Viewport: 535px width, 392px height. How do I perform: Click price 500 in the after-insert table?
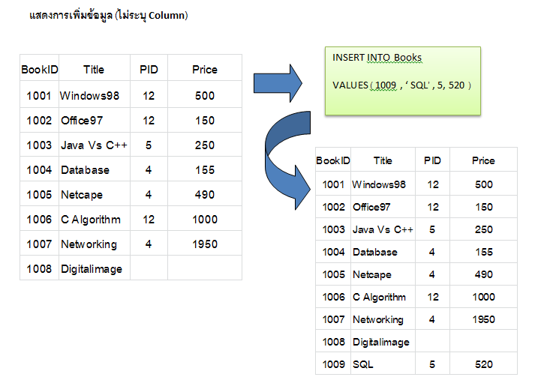coord(483,184)
